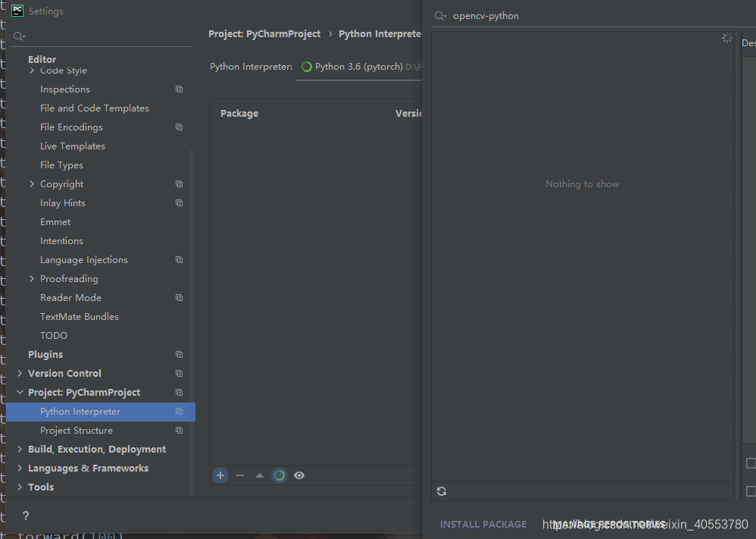Image resolution: width=756 pixels, height=539 pixels.
Task: Click the copy icon beside File Encodings
Action: [x=179, y=127]
